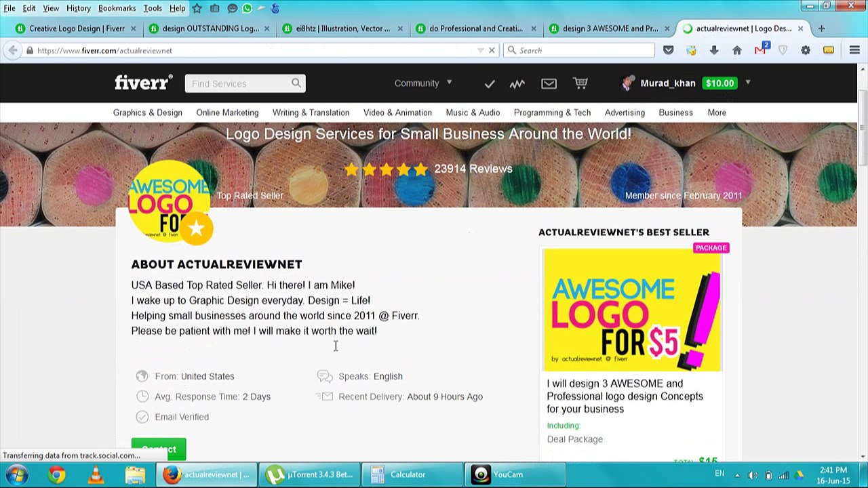Switch to the design OUTSTANDING Logo tab
The width and height of the screenshot is (868, 488).
210,28
